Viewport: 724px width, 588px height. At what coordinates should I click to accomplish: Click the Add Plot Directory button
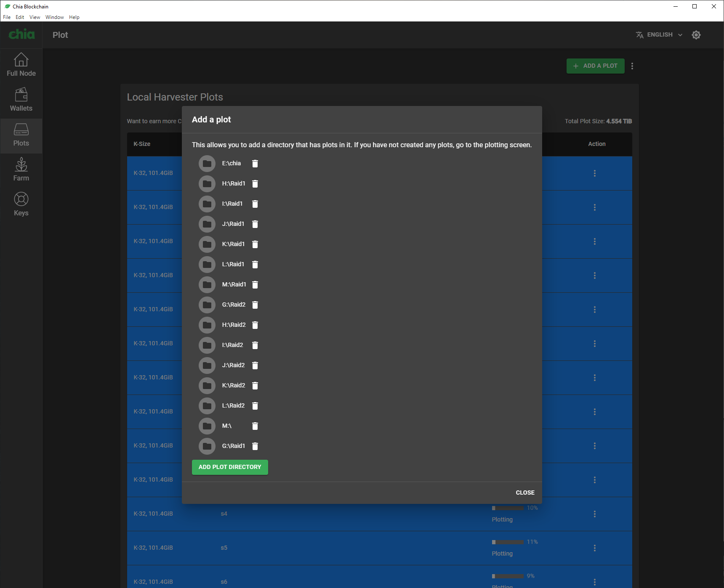point(230,467)
